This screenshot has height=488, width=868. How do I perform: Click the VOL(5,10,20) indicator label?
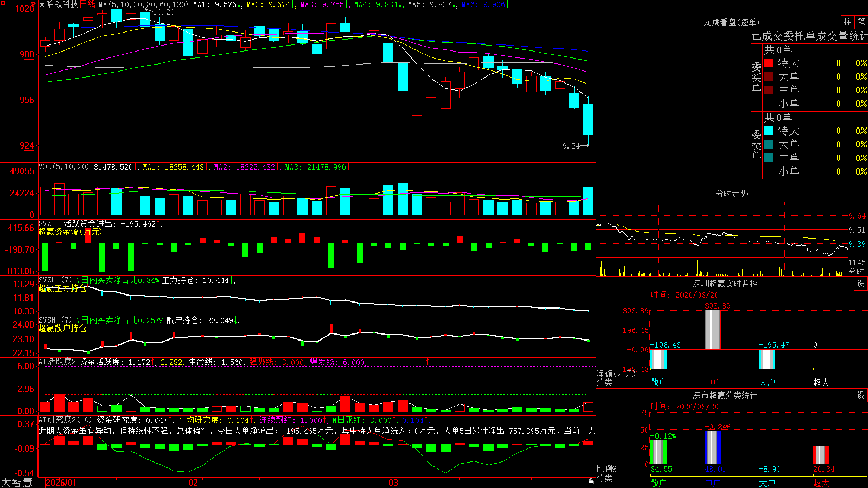click(63, 167)
